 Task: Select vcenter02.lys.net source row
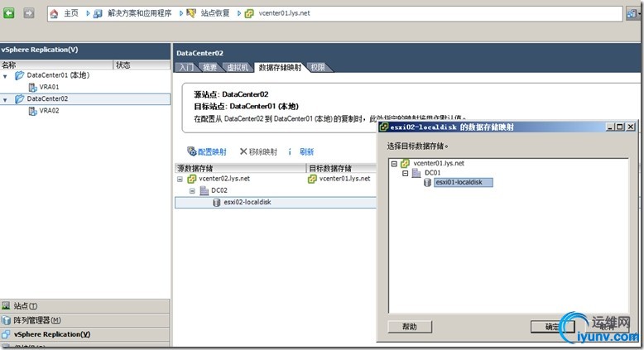pyautogui.click(x=224, y=179)
